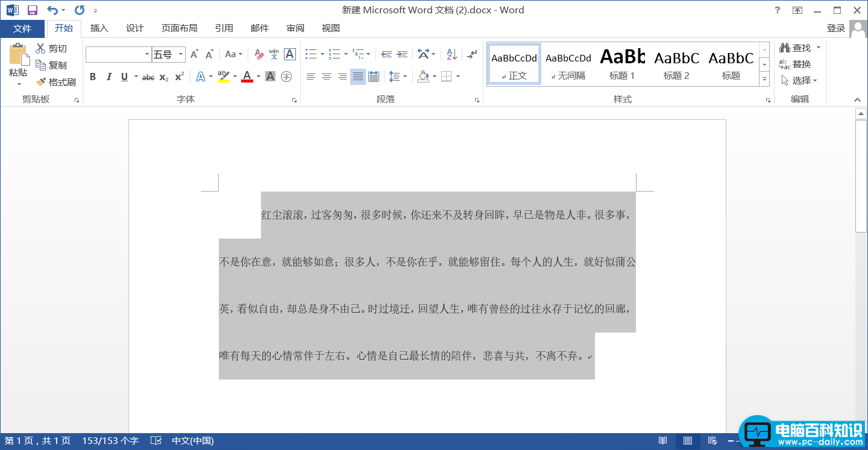Decrease paragraph indent

point(386,54)
